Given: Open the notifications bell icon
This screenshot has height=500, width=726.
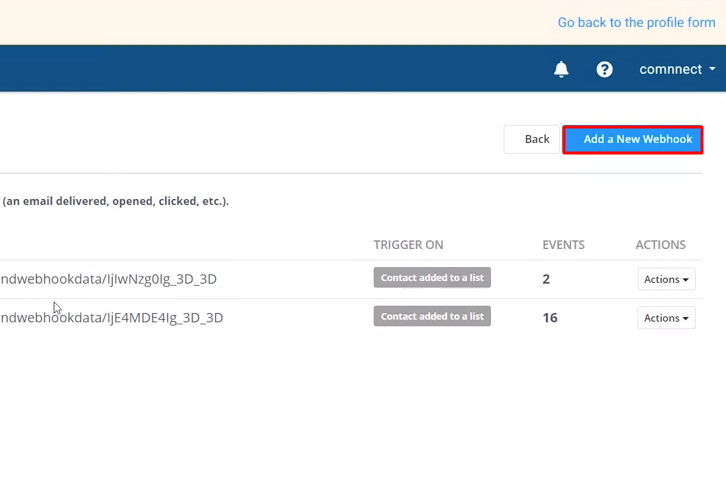Looking at the screenshot, I should click(561, 69).
